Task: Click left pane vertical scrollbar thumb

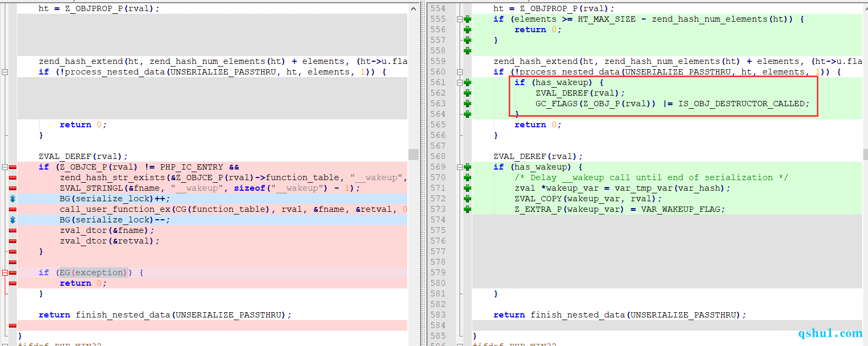Action: [x=413, y=154]
